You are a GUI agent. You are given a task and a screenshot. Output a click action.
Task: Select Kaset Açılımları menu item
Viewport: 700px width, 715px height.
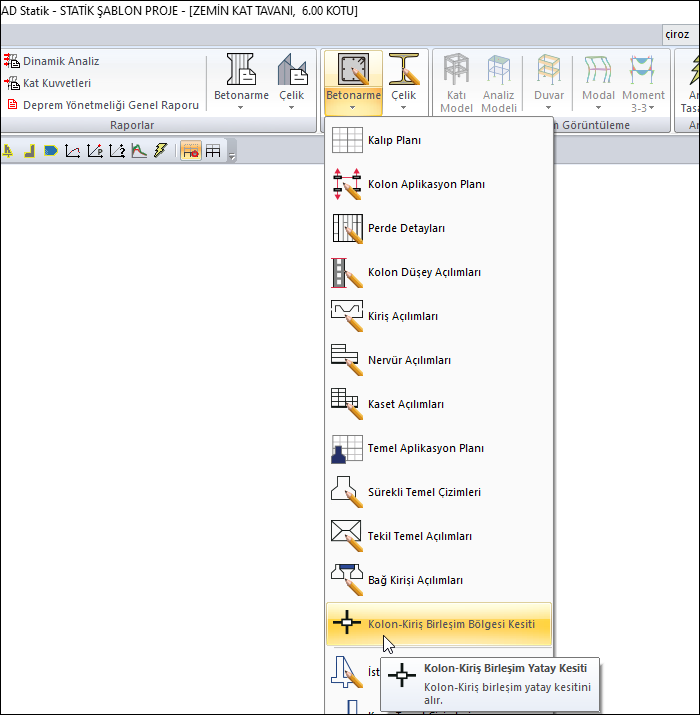pos(439,404)
